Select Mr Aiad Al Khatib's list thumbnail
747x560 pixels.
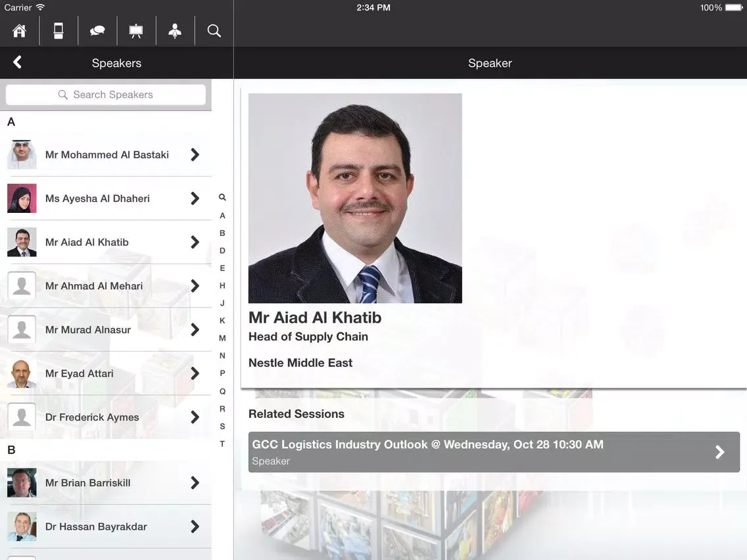[22, 242]
